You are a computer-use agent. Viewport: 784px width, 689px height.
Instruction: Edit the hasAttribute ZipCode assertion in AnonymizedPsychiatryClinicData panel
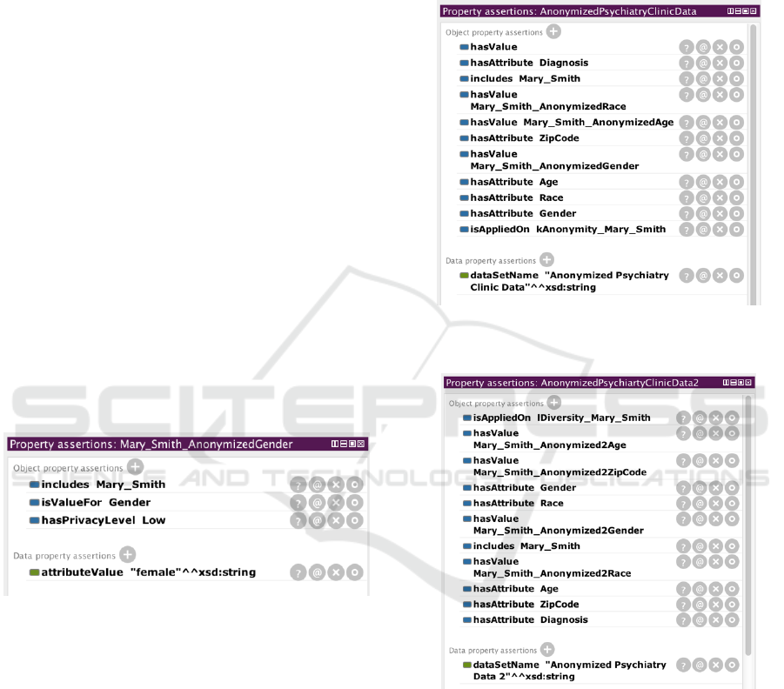(x=736, y=138)
